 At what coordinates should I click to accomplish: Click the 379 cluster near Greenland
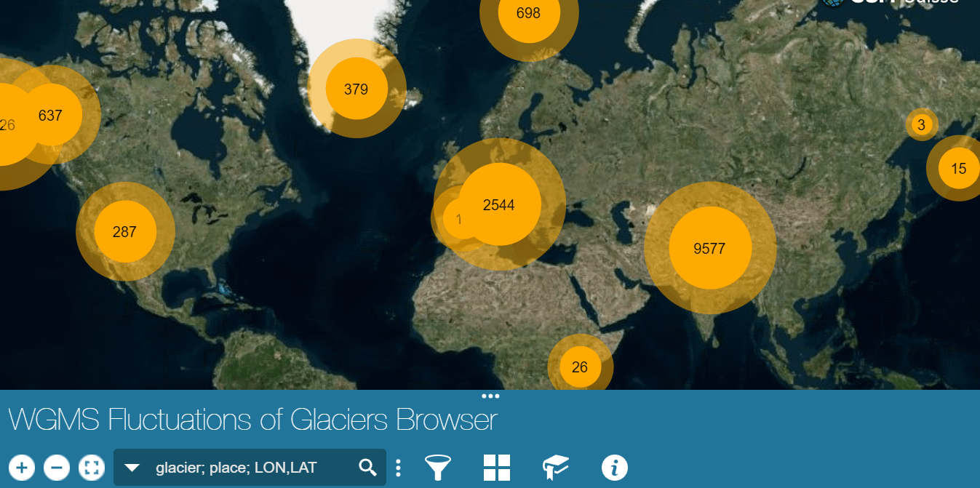click(x=356, y=89)
